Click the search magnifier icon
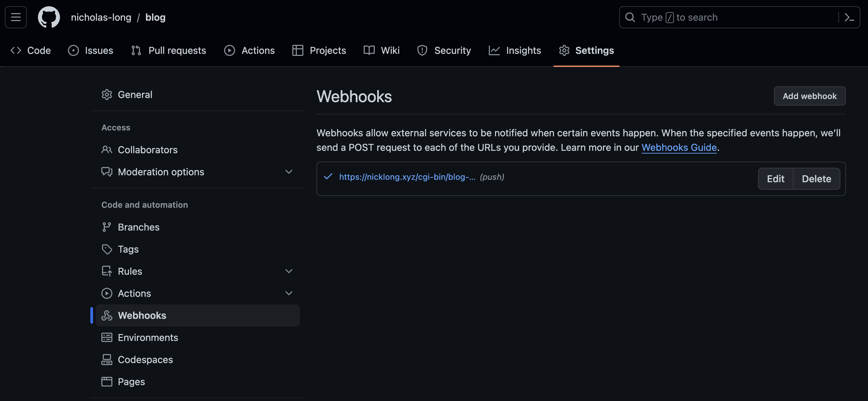868x401 pixels. click(630, 17)
